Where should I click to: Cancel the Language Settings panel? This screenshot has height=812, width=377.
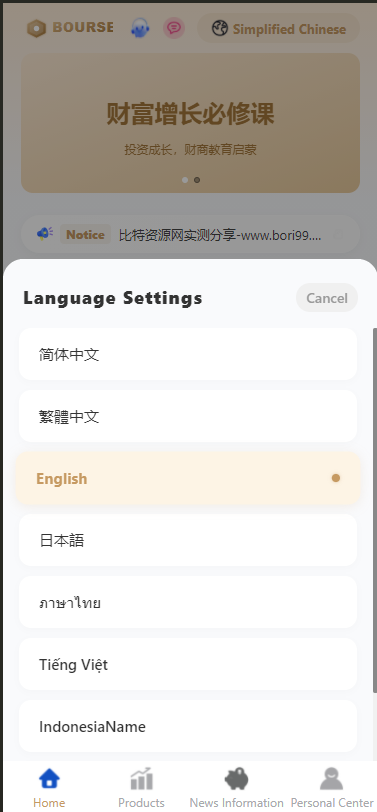(x=327, y=298)
